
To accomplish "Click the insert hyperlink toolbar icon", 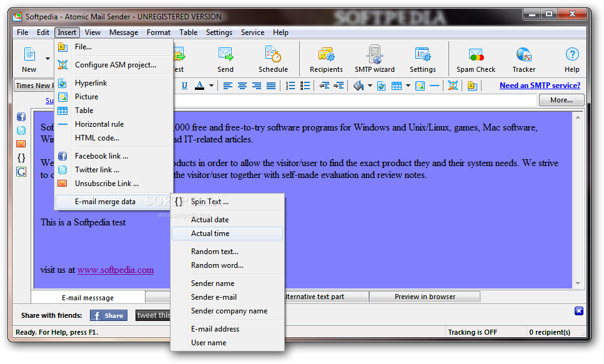I will (x=382, y=86).
